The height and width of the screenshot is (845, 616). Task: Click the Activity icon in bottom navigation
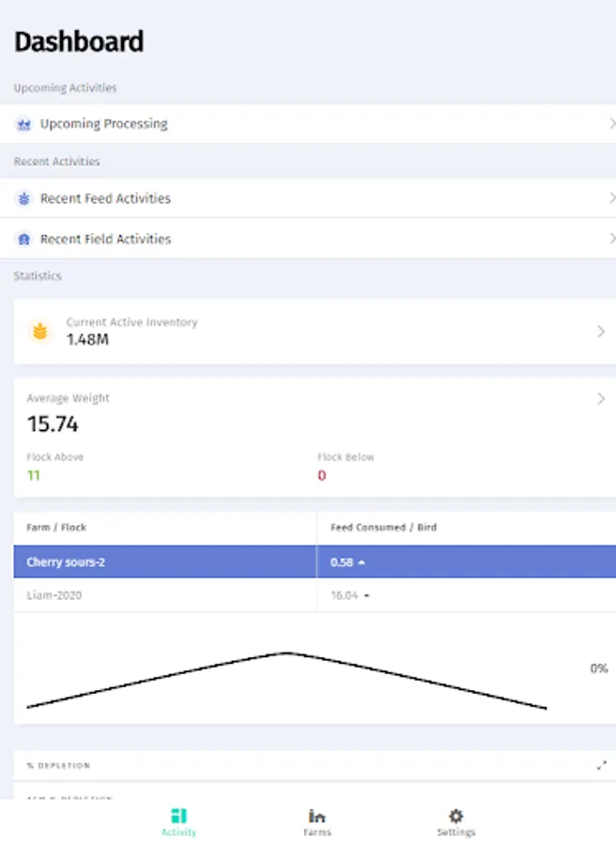178,815
